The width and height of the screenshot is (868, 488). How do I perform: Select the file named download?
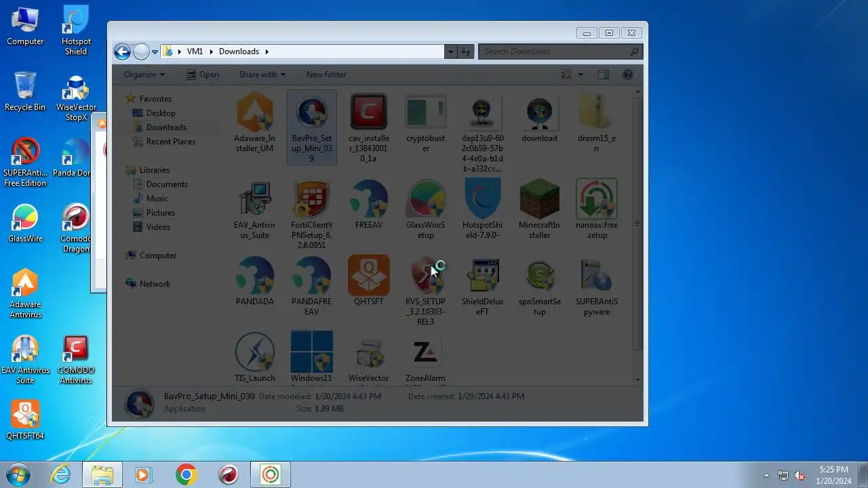pyautogui.click(x=539, y=119)
